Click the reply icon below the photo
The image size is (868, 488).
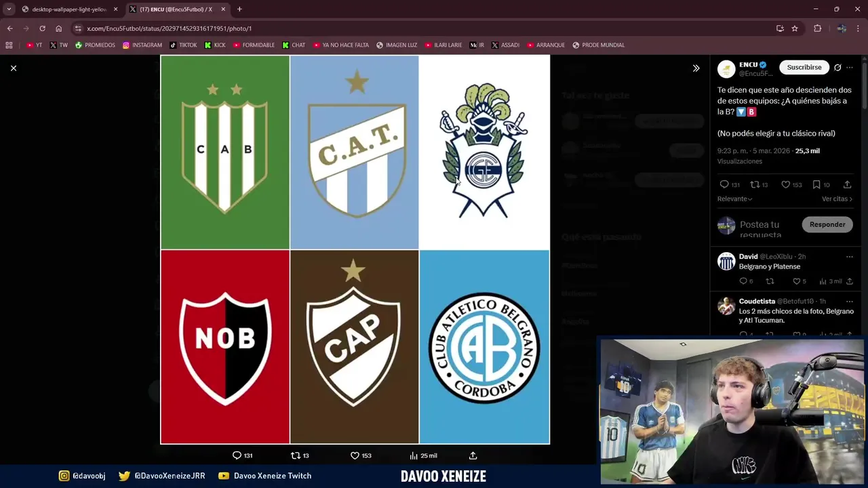coord(237,455)
